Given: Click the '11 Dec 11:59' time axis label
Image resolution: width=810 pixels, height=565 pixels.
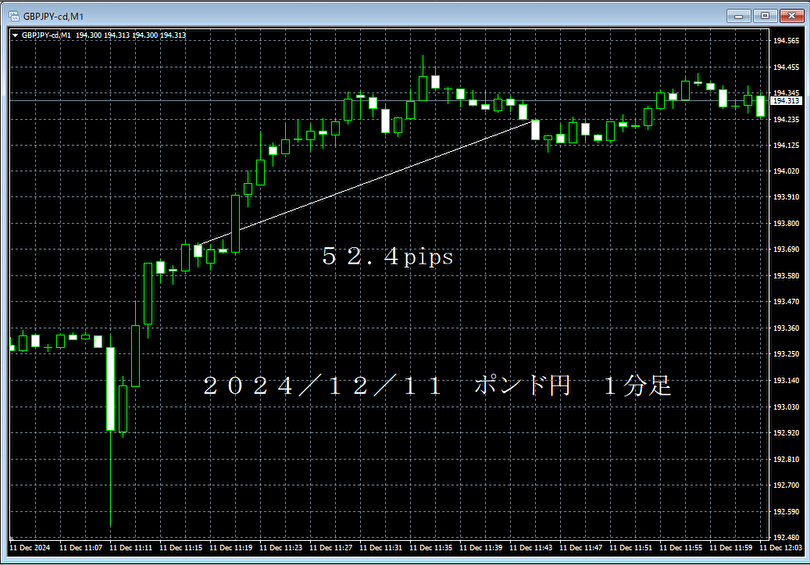Looking at the screenshot, I should [731, 547].
